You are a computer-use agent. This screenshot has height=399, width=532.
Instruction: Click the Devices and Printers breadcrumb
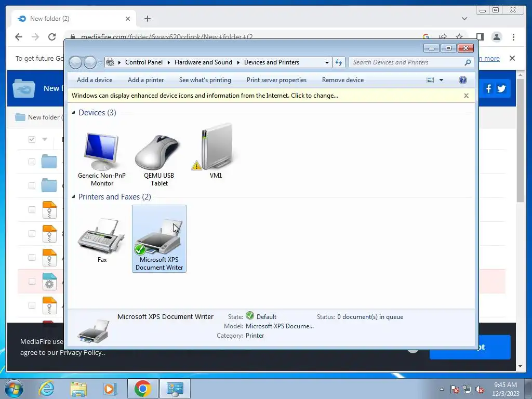tap(271, 62)
